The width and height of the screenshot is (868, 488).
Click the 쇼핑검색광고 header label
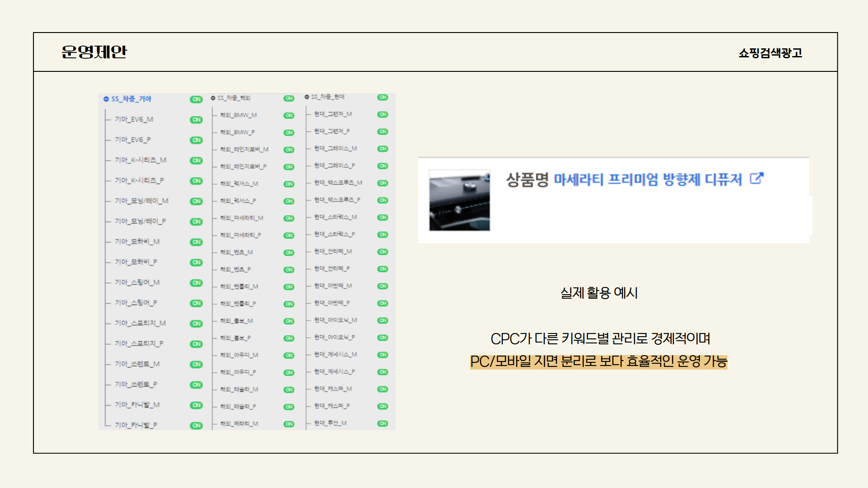(770, 53)
